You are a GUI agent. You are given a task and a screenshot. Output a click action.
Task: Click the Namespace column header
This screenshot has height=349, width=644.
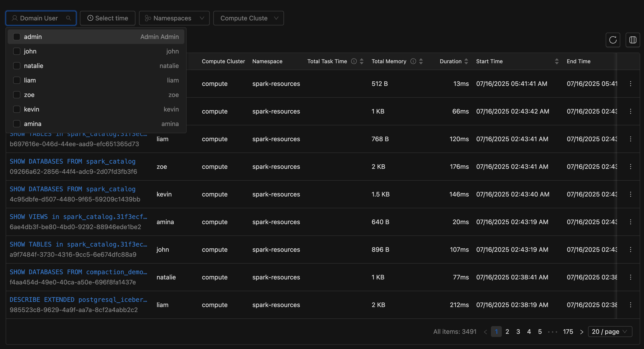click(x=267, y=61)
